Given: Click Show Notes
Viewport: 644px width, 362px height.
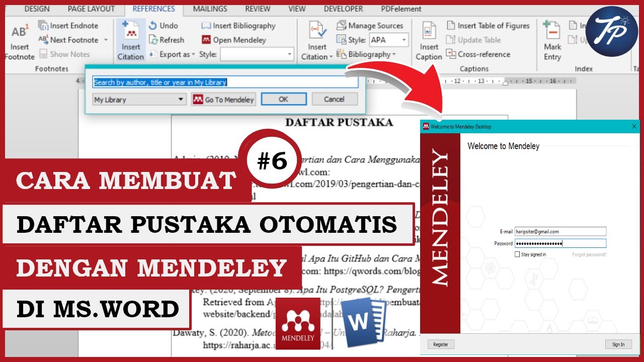Looking at the screenshot, I should pos(64,54).
